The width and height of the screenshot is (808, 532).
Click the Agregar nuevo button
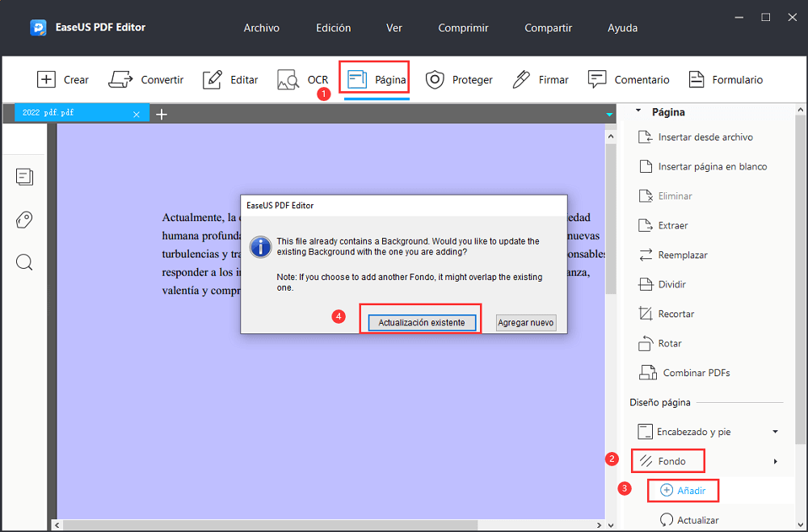pyautogui.click(x=526, y=322)
